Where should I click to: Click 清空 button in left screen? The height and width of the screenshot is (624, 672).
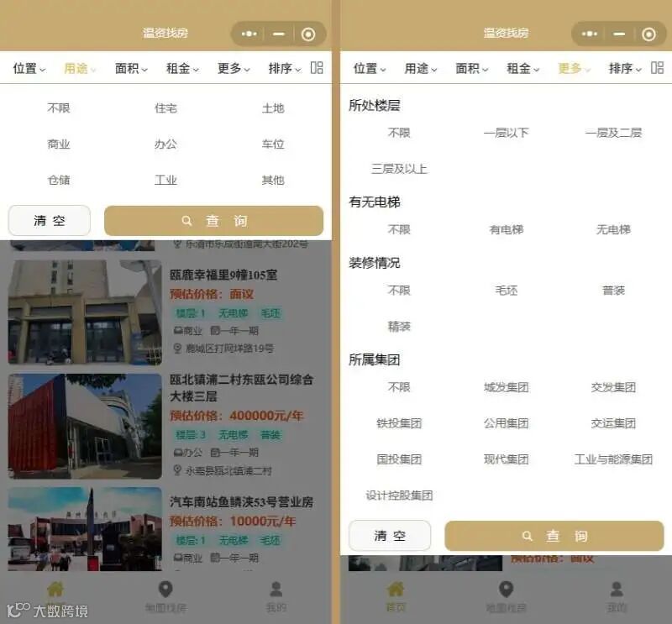tap(50, 221)
